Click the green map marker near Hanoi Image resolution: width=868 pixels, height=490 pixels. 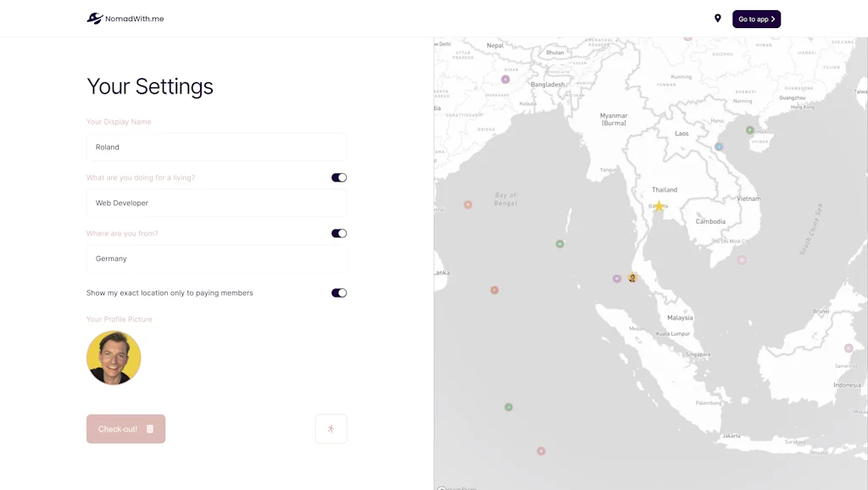(x=749, y=131)
